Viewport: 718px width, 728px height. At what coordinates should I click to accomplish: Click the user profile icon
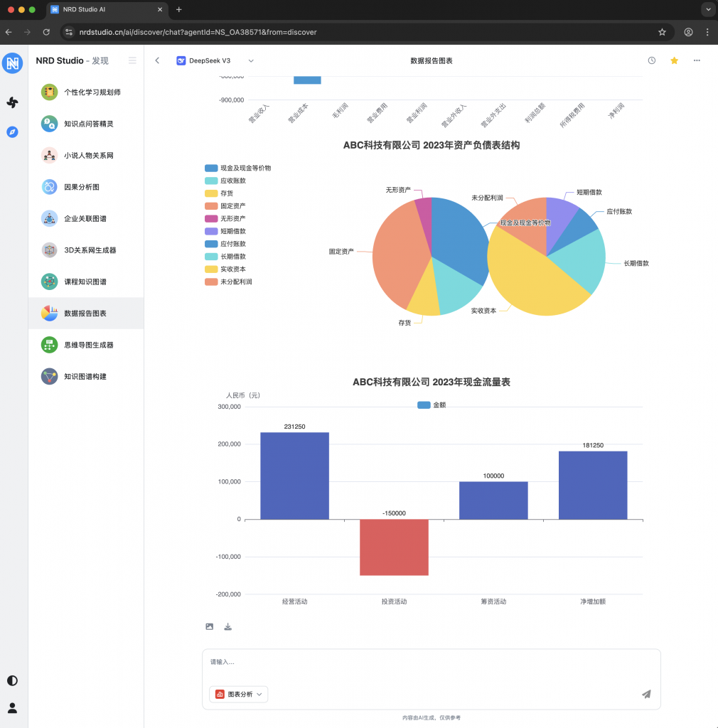pos(12,707)
